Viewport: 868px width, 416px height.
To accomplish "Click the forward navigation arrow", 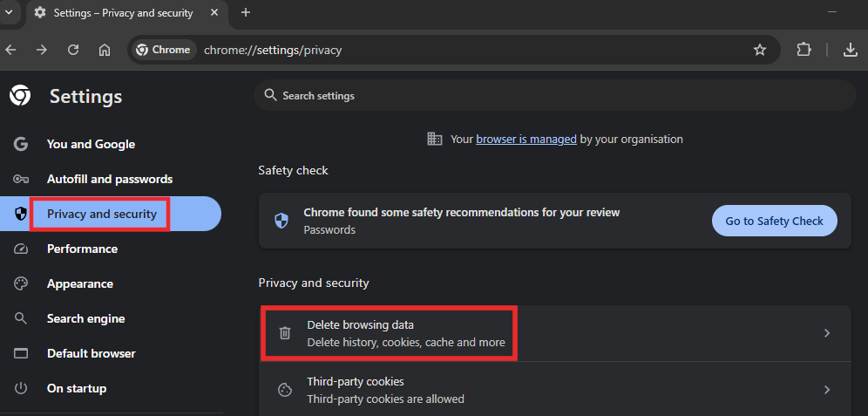I will (x=42, y=50).
